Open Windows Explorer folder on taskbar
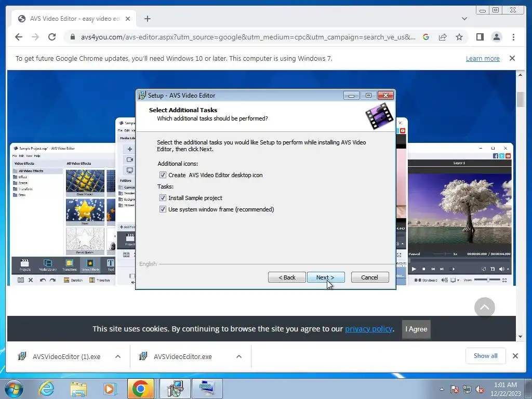The image size is (532, 399). click(78, 389)
